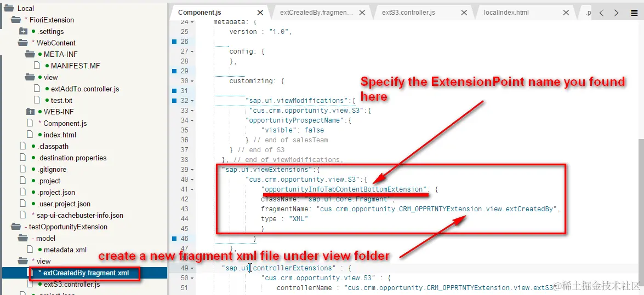This screenshot has height=295, width=644.
Task: Fold code at line 30
Action: (192, 81)
